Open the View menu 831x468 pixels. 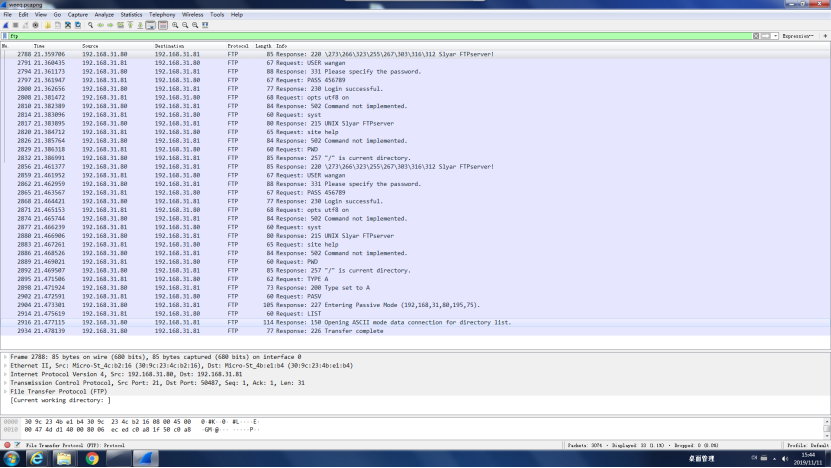(41, 15)
